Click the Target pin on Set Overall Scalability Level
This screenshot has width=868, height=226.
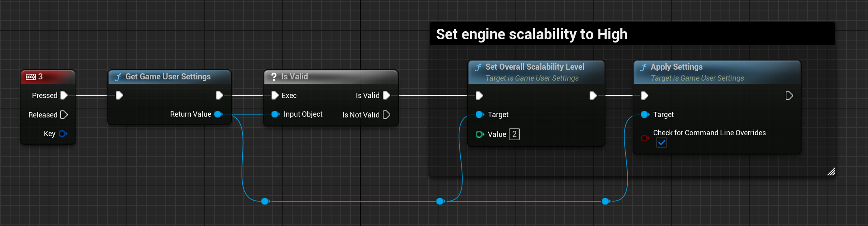(480, 115)
